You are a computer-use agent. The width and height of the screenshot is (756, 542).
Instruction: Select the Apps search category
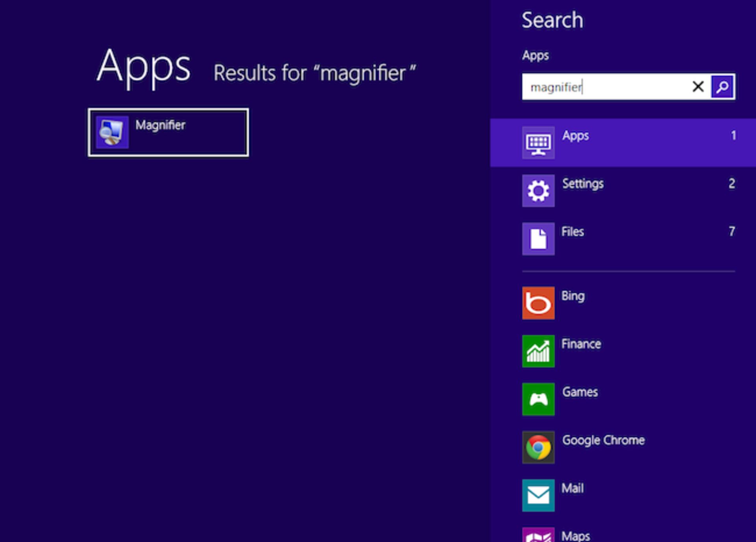pos(575,135)
